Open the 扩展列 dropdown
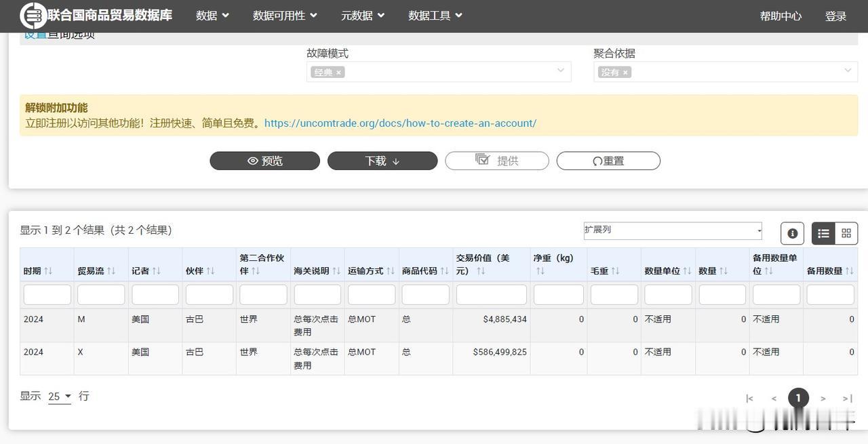The height and width of the screenshot is (444, 868). click(x=672, y=230)
